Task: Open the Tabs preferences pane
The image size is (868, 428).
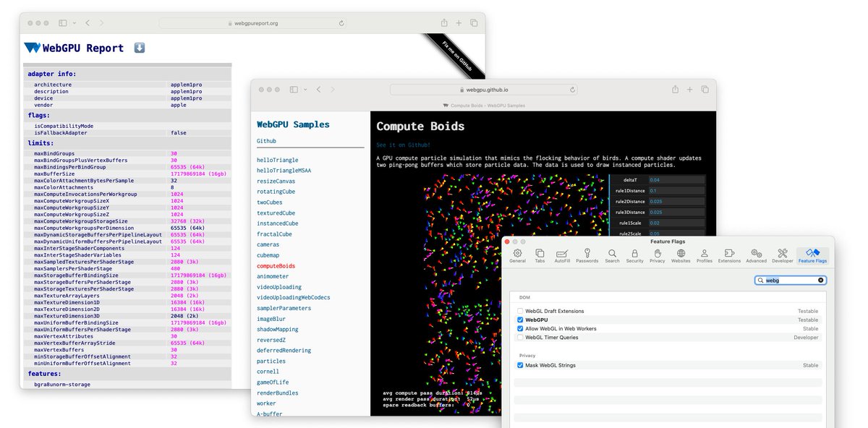Action: (540, 256)
